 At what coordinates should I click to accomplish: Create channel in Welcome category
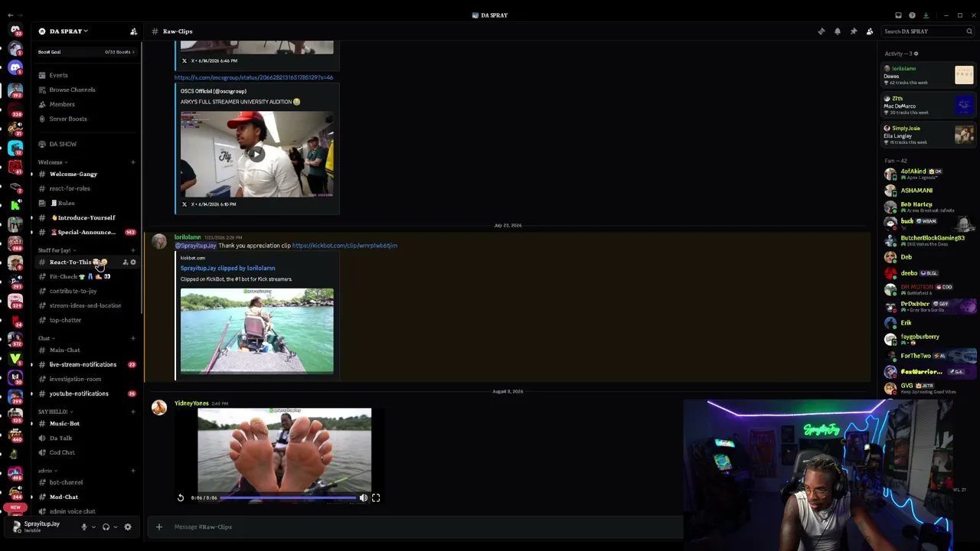pyautogui.click(x=132, y=162)
